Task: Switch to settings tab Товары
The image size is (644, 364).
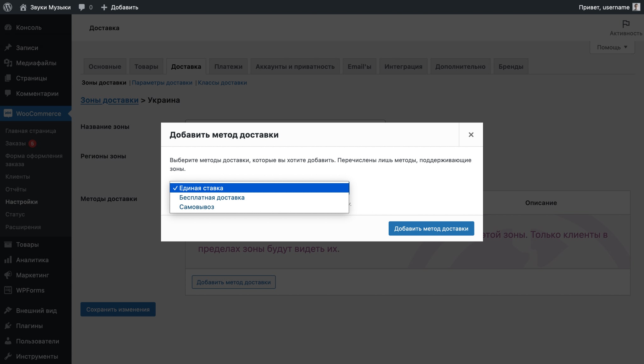Action: click(x=146, y=66)
